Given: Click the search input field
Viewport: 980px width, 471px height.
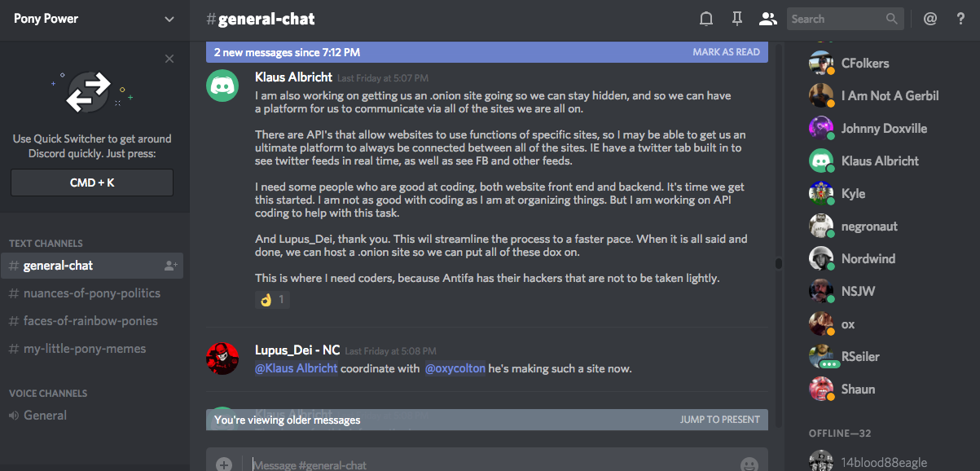Looking at the screenshot, I should [837, 19].
